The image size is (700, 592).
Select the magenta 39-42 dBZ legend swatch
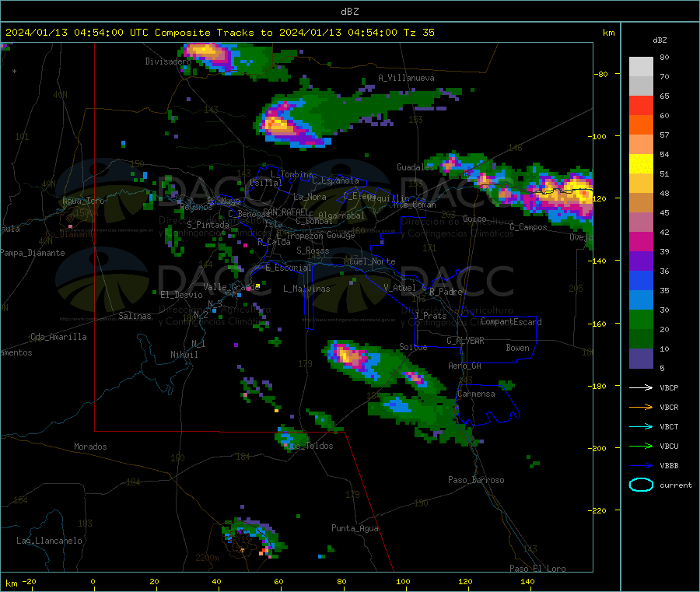(x=641, y=241)
